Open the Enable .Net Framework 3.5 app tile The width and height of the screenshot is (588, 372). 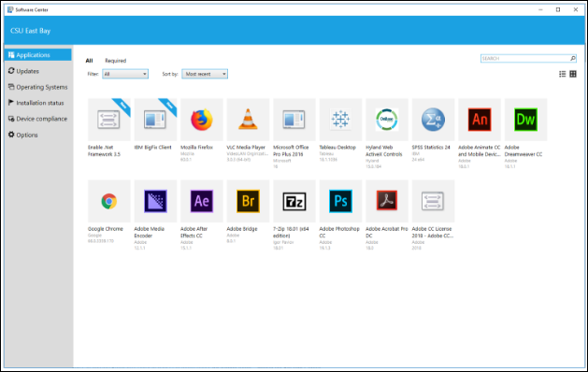(x=108, y=120)
